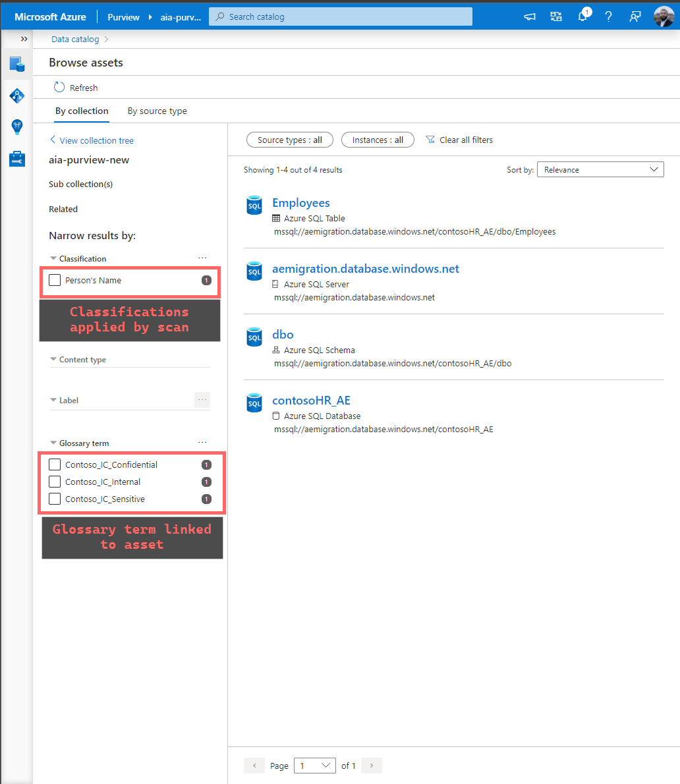
Task: Open the Data catalog sidebar icon
Action: (x=17, y=64)
